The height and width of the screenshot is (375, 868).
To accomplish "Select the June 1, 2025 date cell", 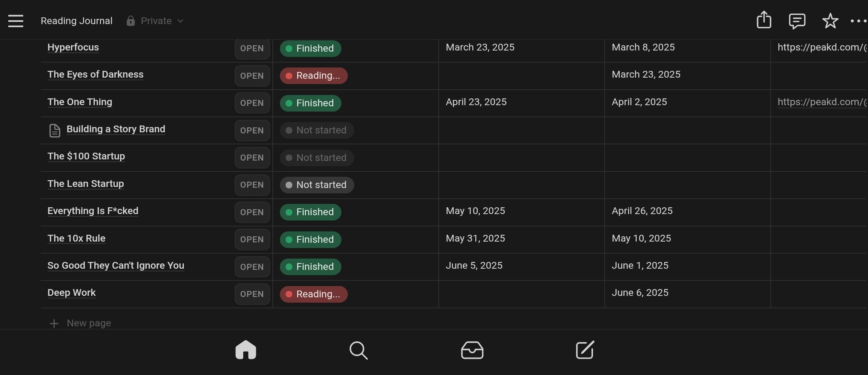I will (640, 265).
